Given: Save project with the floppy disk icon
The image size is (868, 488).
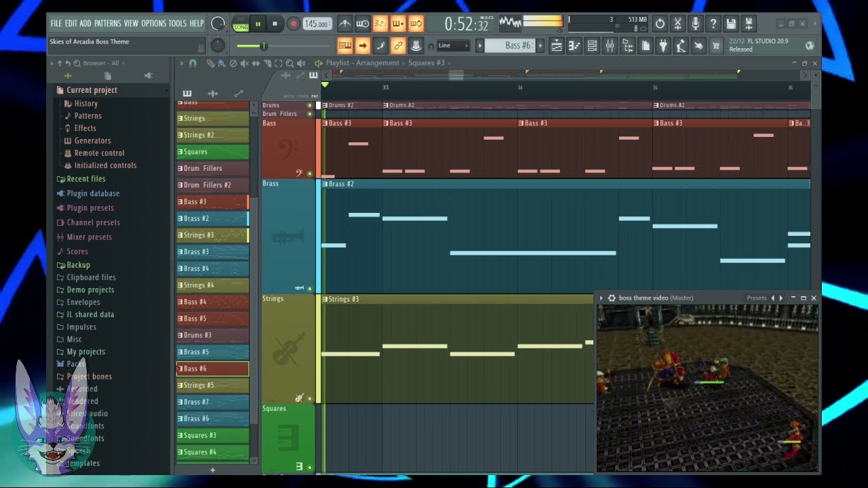Looking at the screenshot, I should tap(730, 24).
